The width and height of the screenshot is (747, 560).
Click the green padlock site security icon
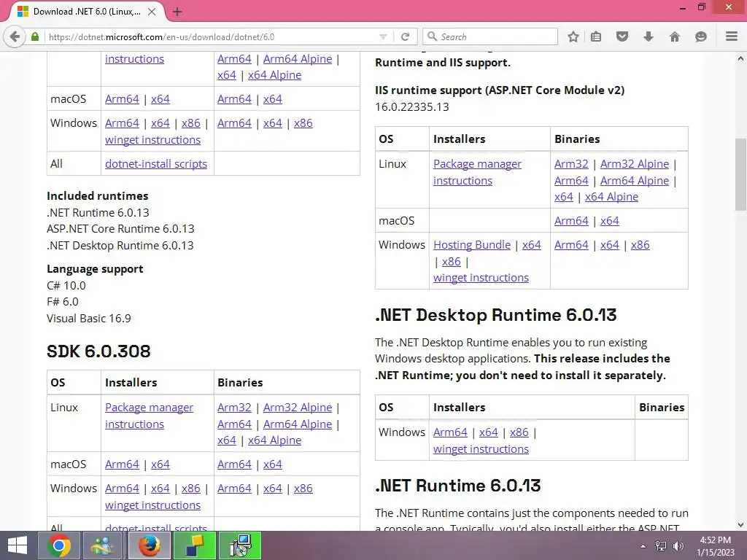35,36
